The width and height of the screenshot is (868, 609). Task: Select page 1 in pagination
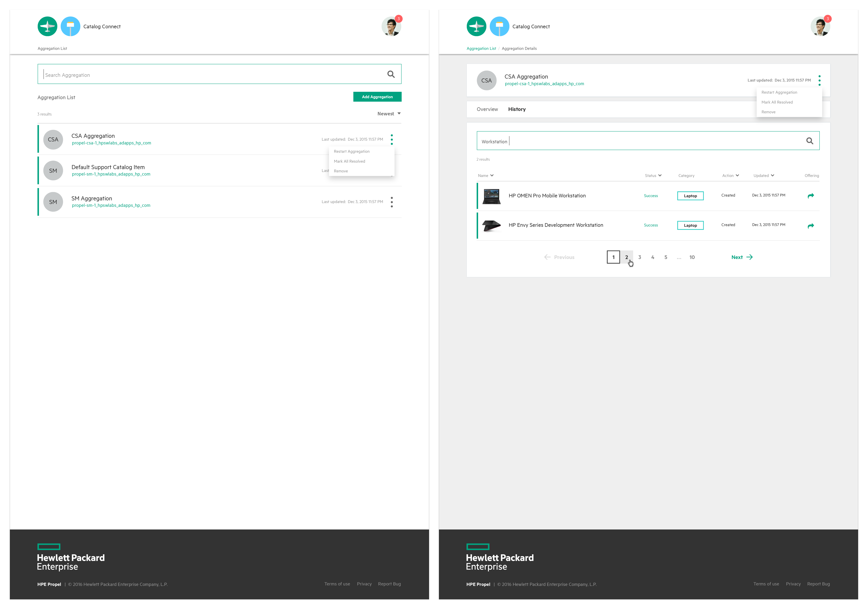(613, 257)
